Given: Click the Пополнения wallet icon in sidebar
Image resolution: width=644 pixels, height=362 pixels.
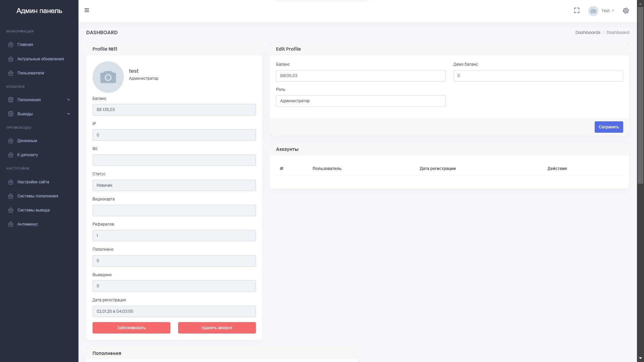Looking at the screenshot, I should coord(11,100).
